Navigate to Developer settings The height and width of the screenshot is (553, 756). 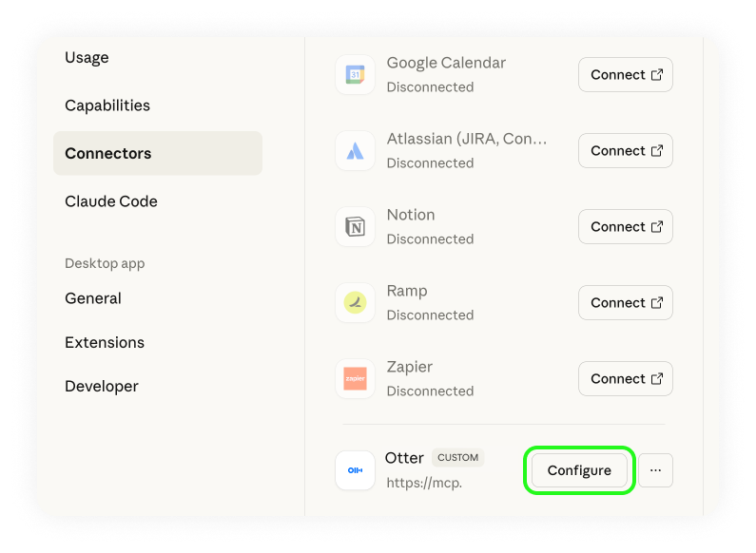tap(102, 386)
